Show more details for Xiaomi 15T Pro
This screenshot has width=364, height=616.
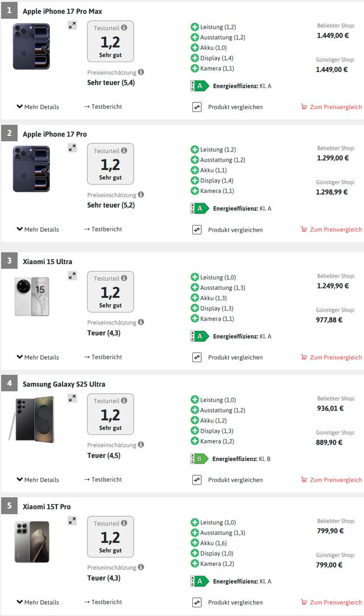(x=38, y=602)
